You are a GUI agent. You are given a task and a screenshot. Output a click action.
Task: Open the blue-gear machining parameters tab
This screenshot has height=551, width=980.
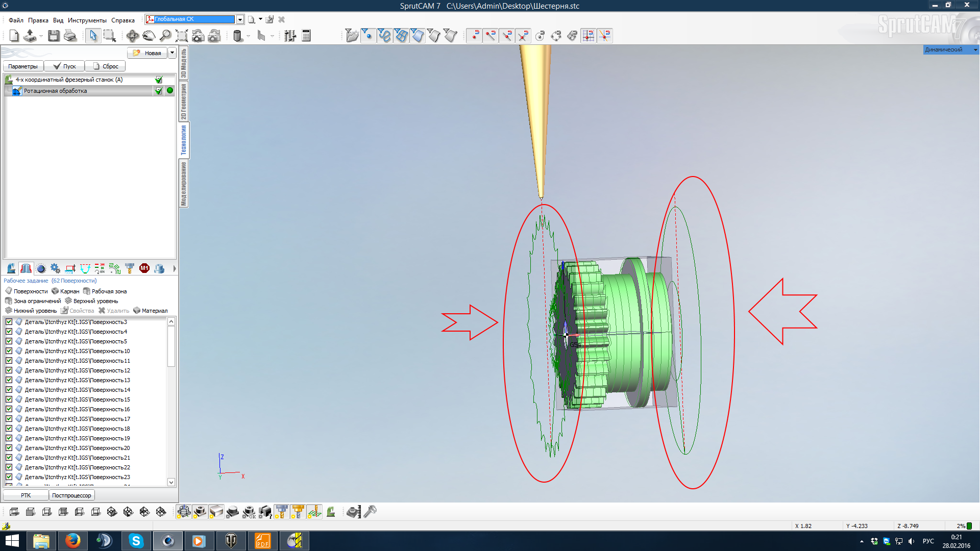click(55, 268)
